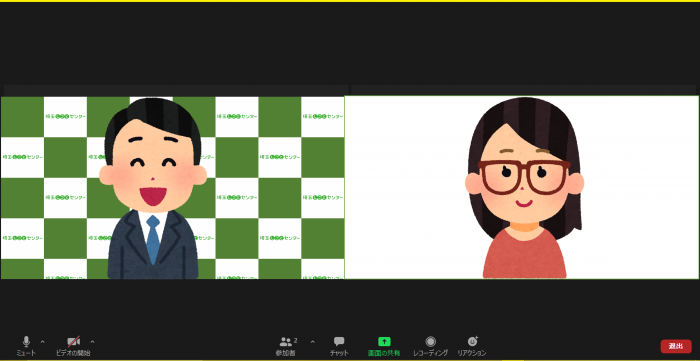Screen dimensions: 700x361
Task: Open リアクション smiley reactions icon
Action: (x=473, y=341)
